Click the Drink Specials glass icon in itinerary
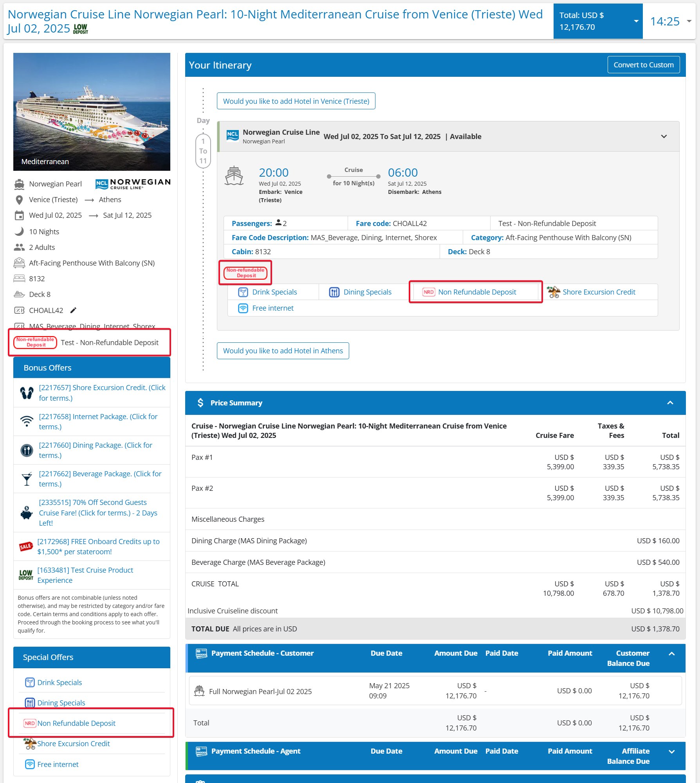Viewport: 700px width, 783px height. (x=243, y=292)
